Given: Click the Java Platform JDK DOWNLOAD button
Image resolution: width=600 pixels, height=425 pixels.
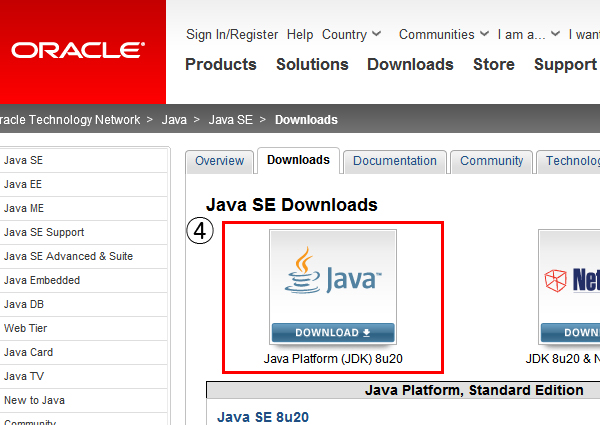Looking at the screenshot, I should [x=333, y=332].
